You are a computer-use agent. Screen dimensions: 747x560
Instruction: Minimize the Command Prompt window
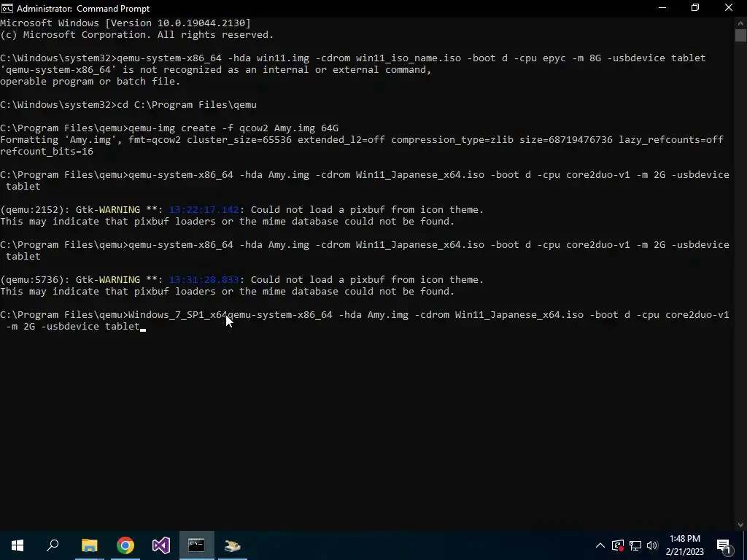click(x=662, y=8)
